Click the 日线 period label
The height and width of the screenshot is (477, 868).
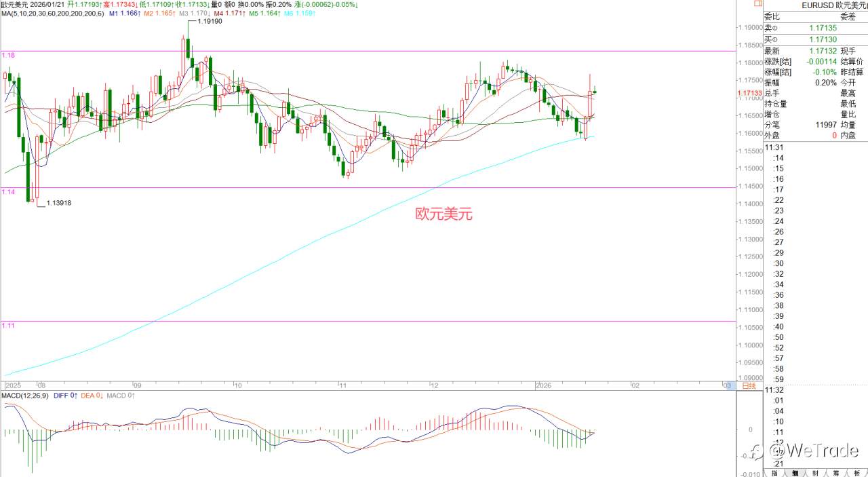749,385
